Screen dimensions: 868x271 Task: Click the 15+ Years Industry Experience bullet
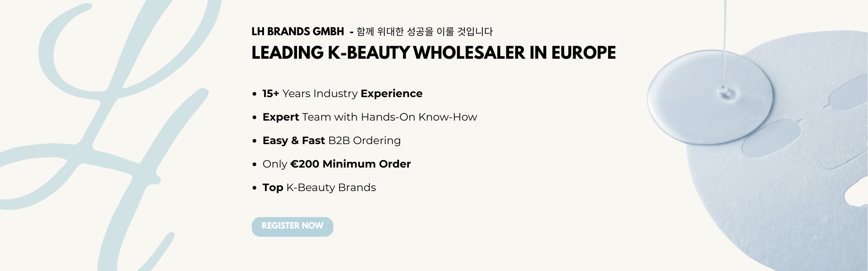click(x=342, y=94)
